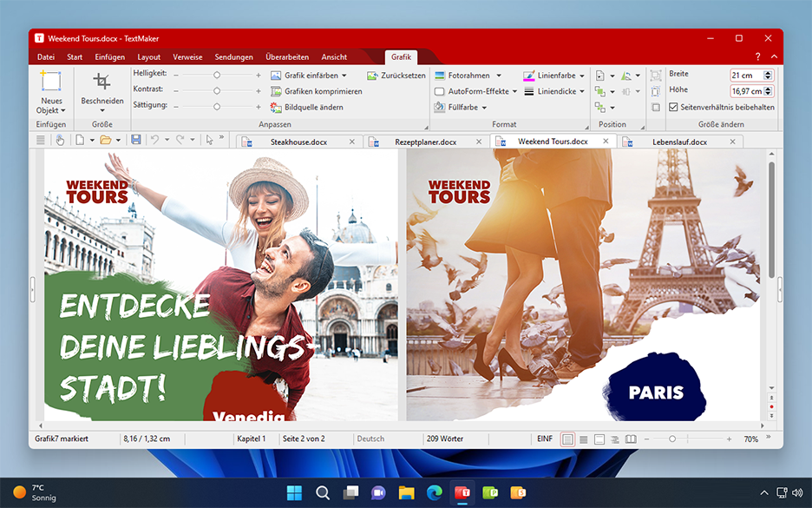Switch to the Rezeptplaner.docx tab
Screen dimensions: 812x508
pos(425,140)
